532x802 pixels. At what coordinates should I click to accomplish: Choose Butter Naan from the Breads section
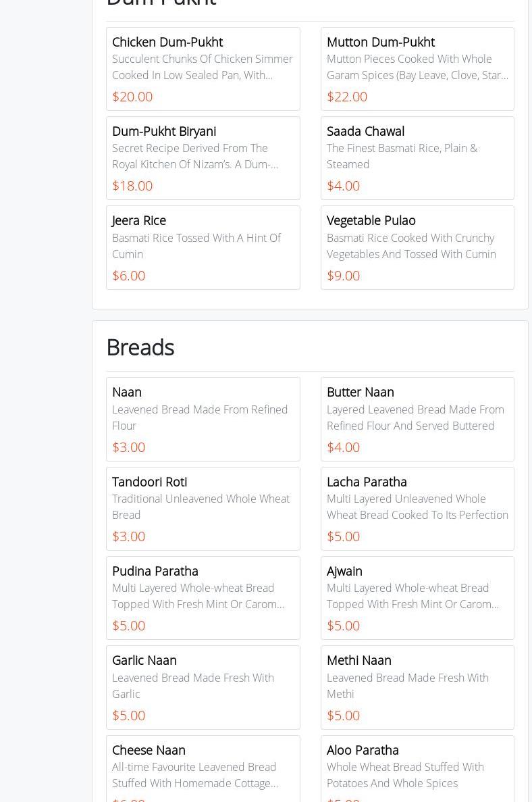tap(417, 419)
